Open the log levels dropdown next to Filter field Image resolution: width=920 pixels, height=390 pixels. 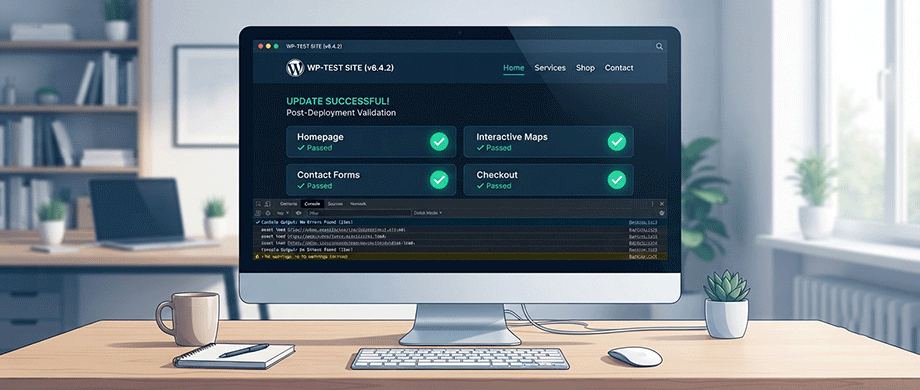(x=428, y=213)
